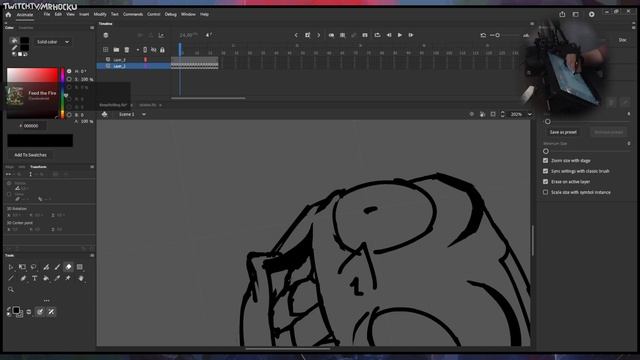640x360 pixels.
Task: Click the hex color 000000 field
Action: (x=31, y=126)
